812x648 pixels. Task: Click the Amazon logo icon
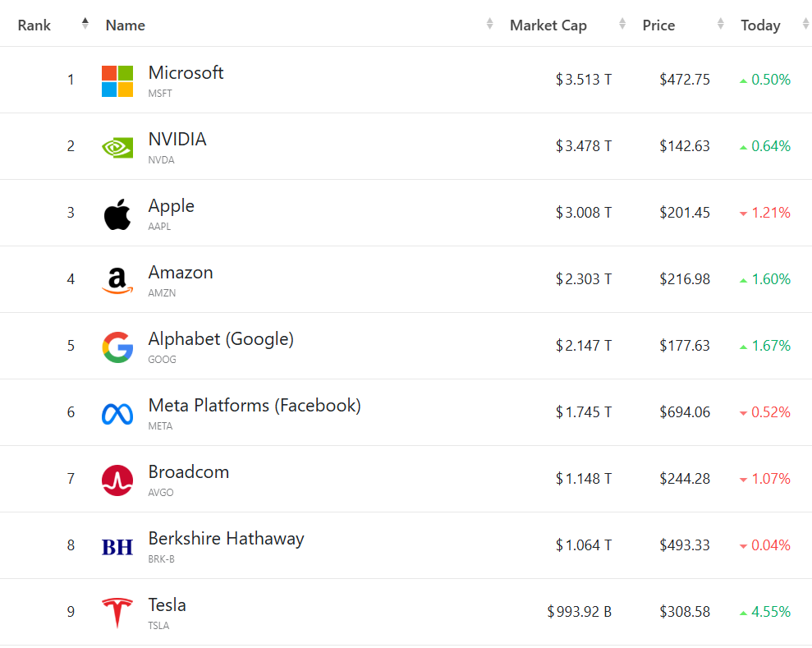click(x=117, y=280)
